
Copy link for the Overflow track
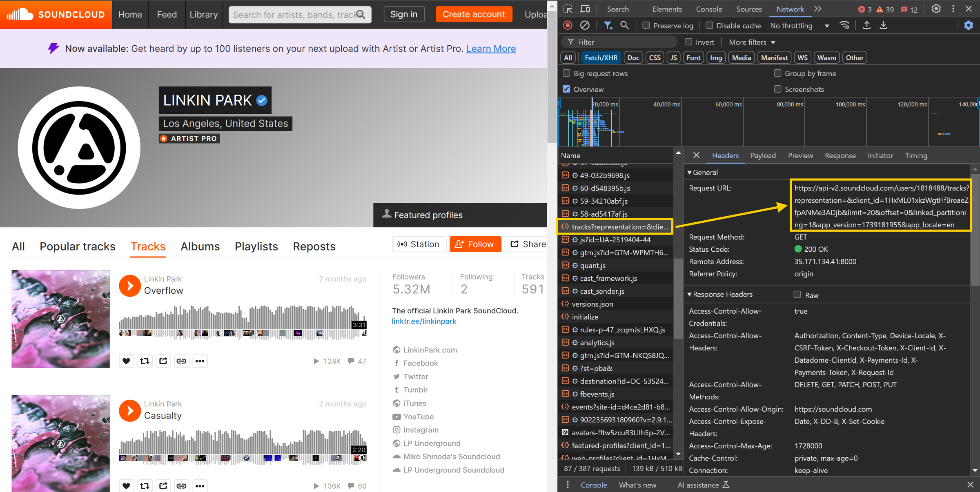(181, 361)
